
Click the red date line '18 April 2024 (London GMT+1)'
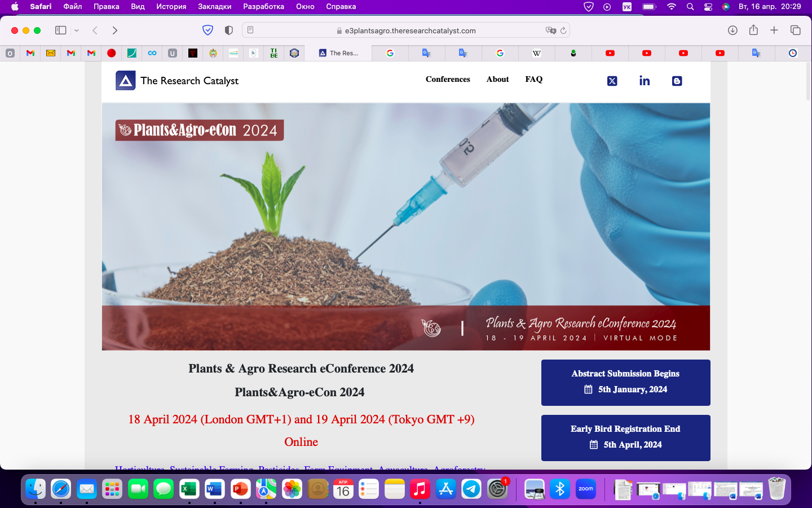pos(301,419)
